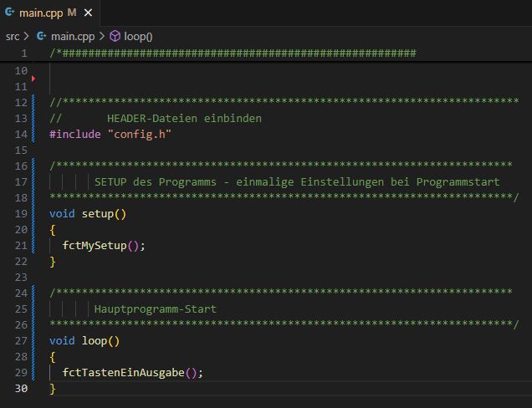532x408 pixels.
Task: Select the main.cpp tab
Action: click(x=42, y=13)
